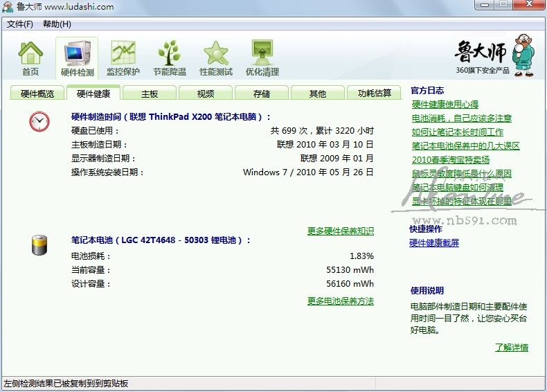547x392 pixels.
Task: Open 更多电池保养方法 link
Action: 340,301
